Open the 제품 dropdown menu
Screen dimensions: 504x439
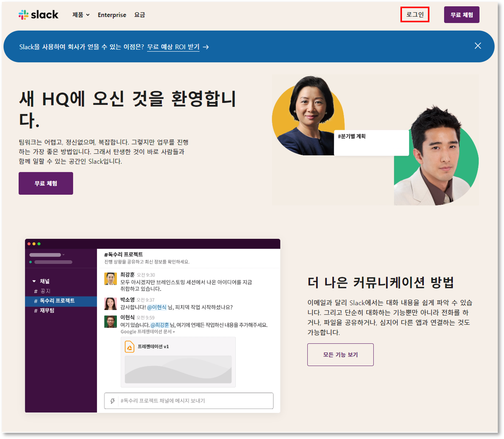tap(81, 15)
